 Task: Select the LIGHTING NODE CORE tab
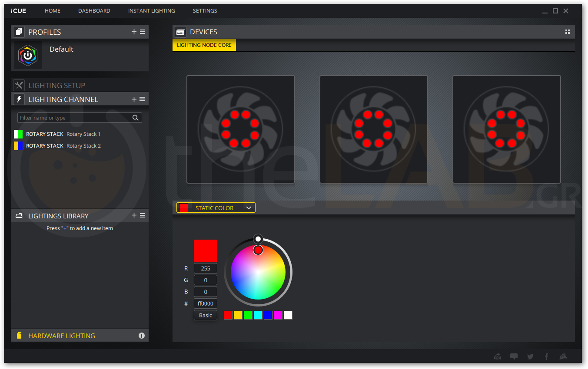pos(204,45)
